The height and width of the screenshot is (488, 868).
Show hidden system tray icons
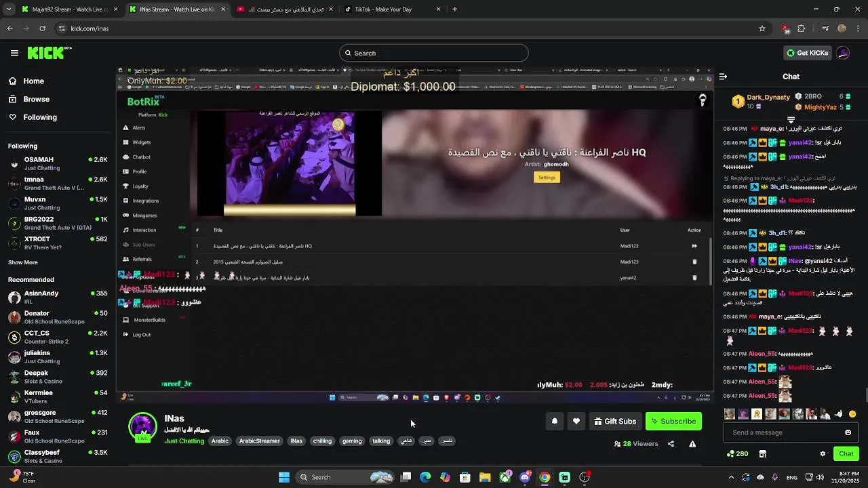pyautogui.click(x=731, y=477)
